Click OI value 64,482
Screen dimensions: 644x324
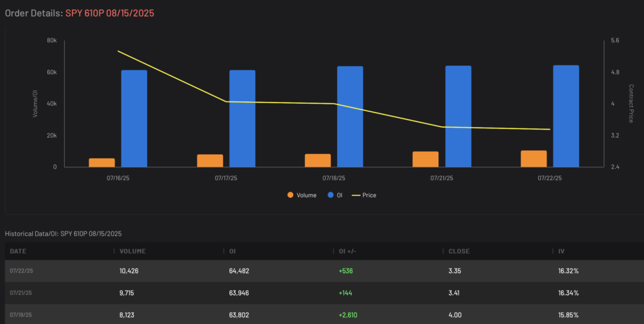pos(239,271)
